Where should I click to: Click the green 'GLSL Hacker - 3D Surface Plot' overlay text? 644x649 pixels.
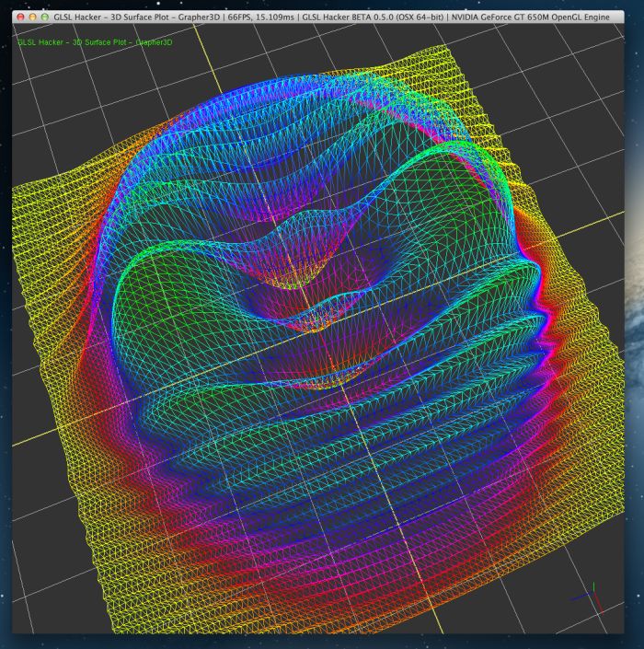95,42
